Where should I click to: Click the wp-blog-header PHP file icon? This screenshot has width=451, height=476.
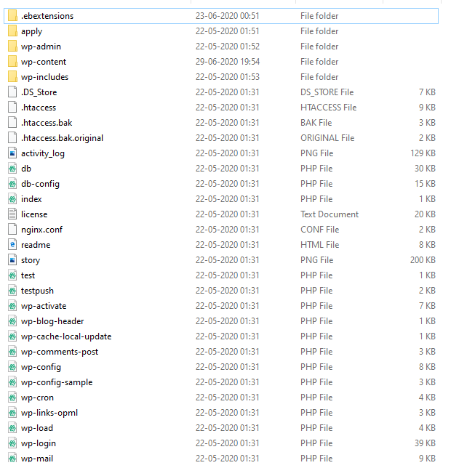(12, 321)
